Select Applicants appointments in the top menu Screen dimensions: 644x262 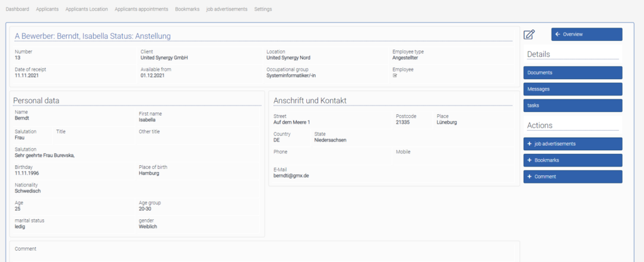142,9
